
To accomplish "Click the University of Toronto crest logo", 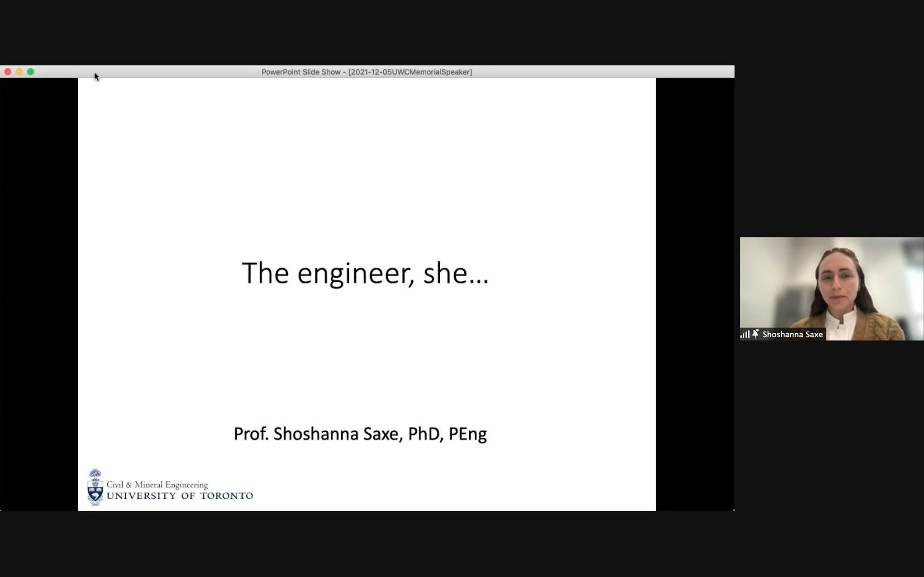I will pyautogui.click(x=95, y=487).
